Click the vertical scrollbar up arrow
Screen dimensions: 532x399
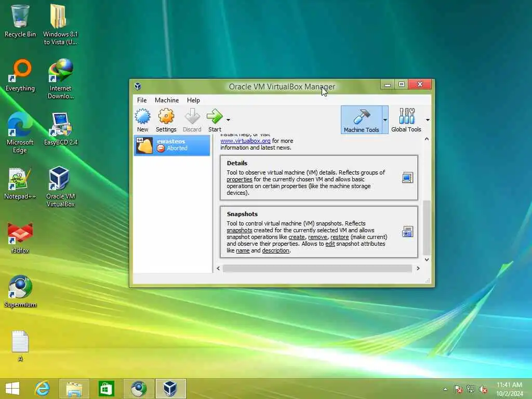427,139
